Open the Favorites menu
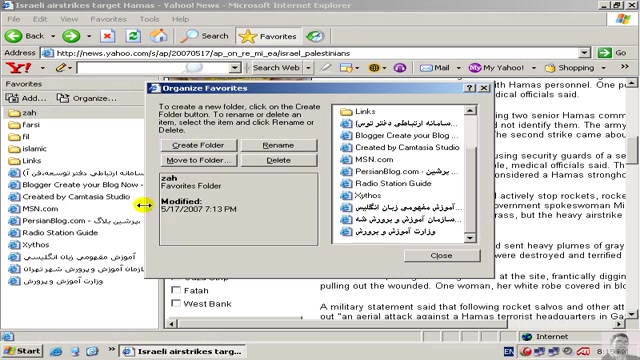Image resolution: width=640 pixels, height=360 pixels. pos(109,19)
